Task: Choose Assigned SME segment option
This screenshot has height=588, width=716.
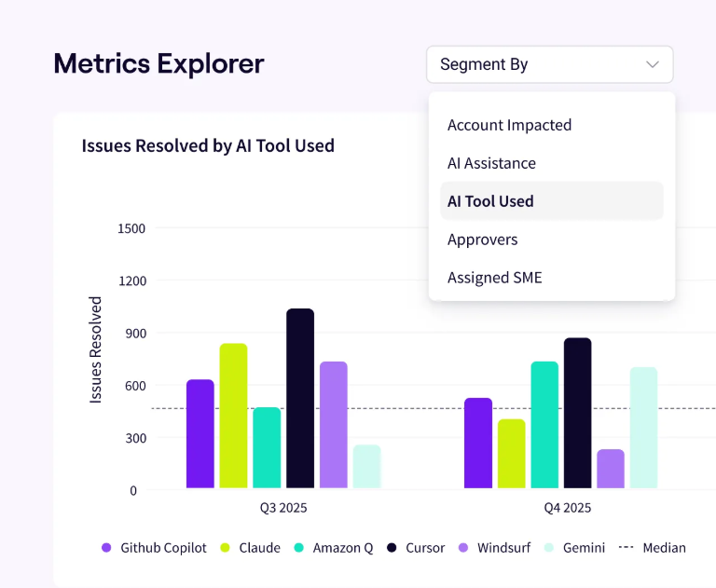Action: [552, 277]
